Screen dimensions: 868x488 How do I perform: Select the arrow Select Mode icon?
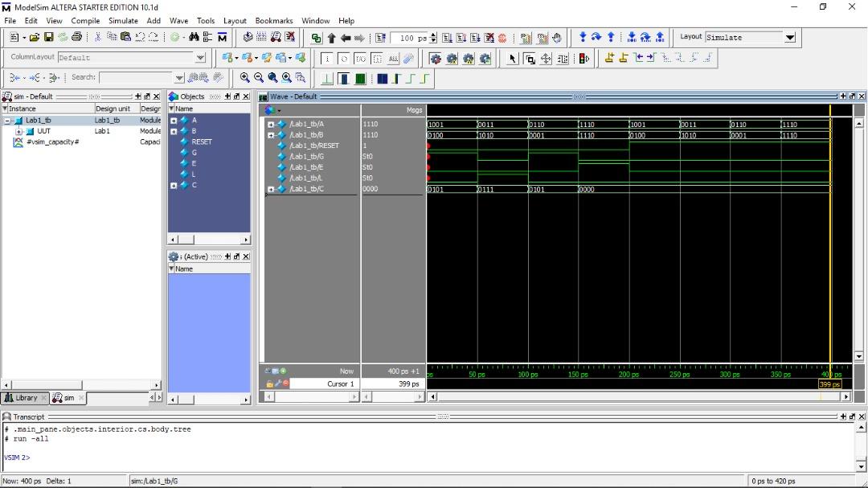point(511,57)
